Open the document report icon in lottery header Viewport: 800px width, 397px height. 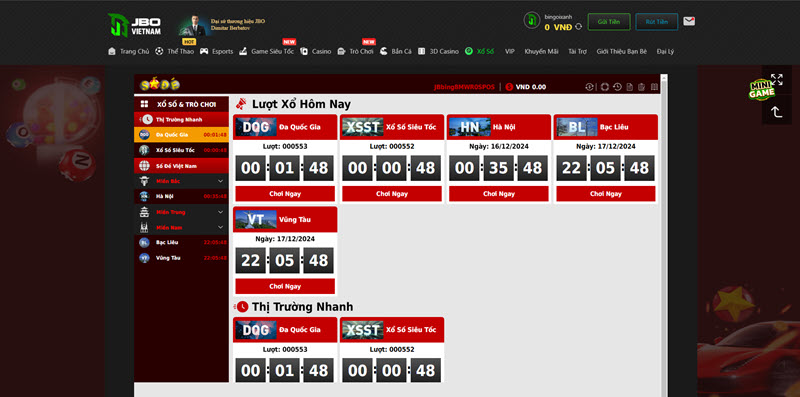coord(630,87)
